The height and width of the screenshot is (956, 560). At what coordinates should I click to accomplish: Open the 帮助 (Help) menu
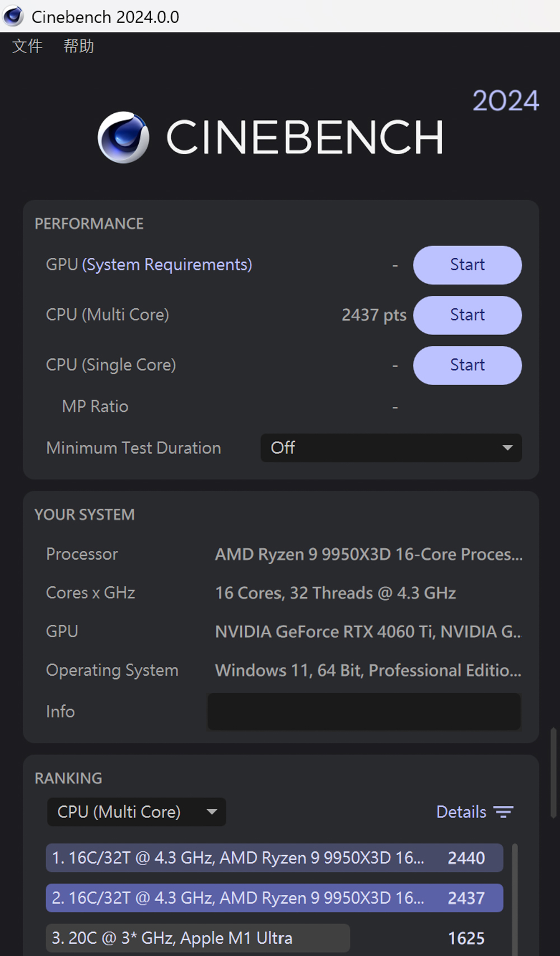click(x=78, y=46)
